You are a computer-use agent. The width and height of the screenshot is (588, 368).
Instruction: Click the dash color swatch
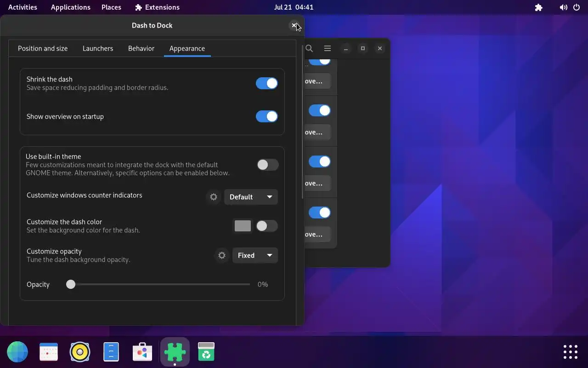[243, 226]
